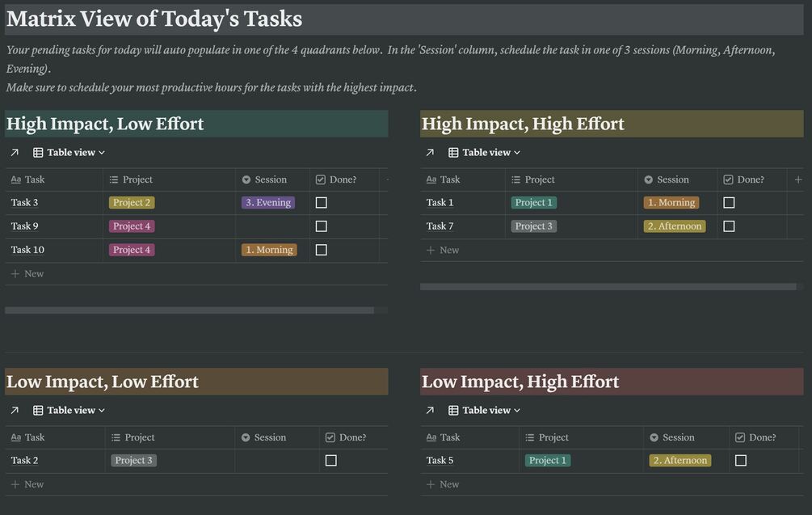
Task: Click Project column header in High Impact, Low Effort
Action: [137, 179]
